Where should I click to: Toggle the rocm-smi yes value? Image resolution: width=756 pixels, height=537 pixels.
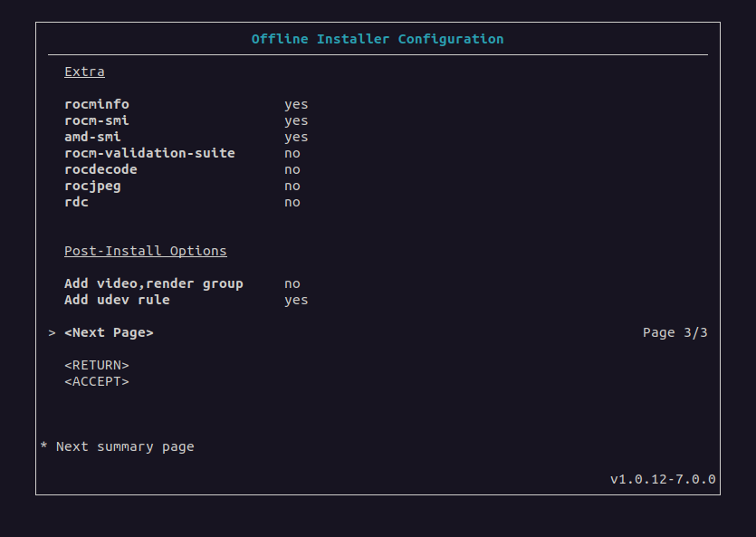pos(296,121)
